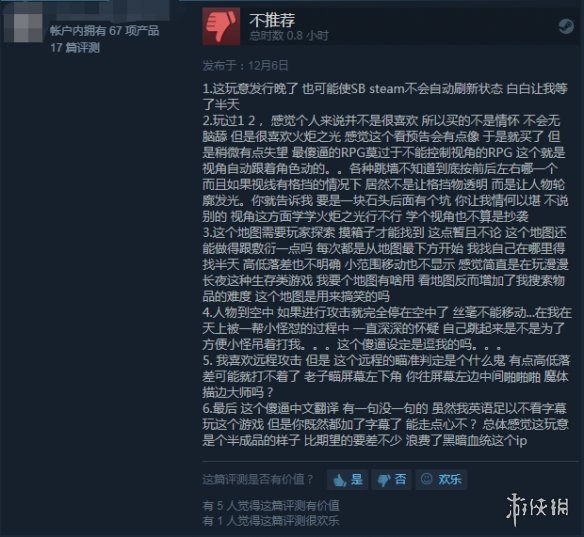The height and width of the screenshot is (537, 584).
Task: Click the Steam logo icon on review header
Action: (x=566, y=26)
